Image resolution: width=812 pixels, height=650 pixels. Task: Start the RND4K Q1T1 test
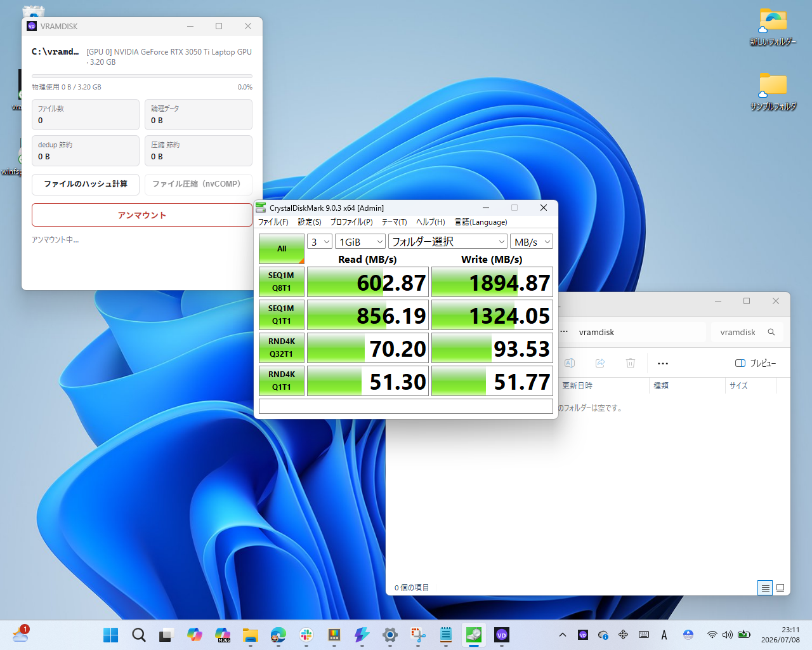(x=282, y=381)
